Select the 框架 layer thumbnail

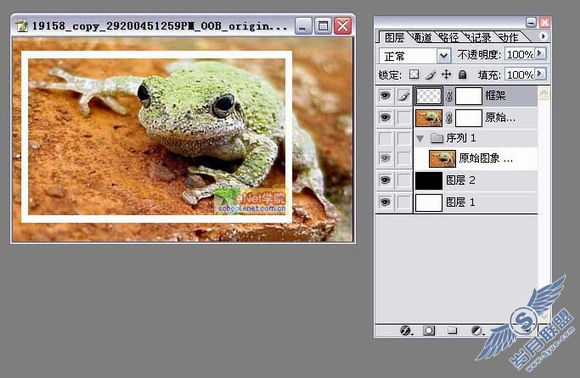pos(429,96)
